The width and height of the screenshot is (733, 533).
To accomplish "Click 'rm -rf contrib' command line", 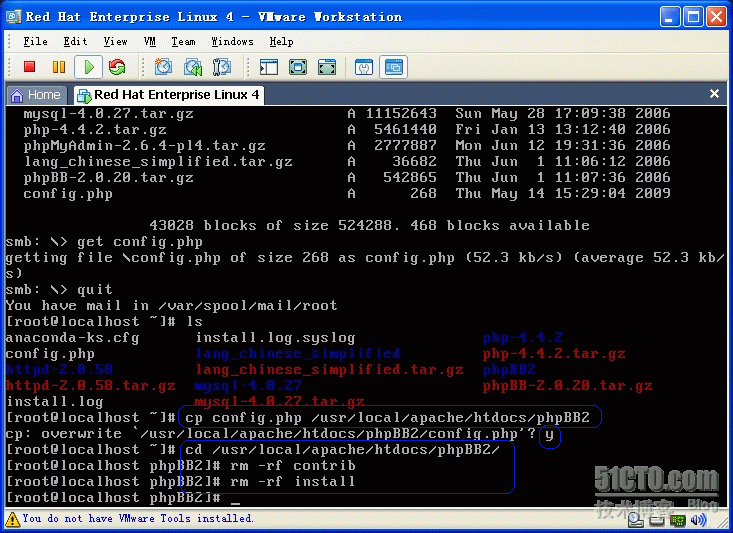I will [293, 466].
